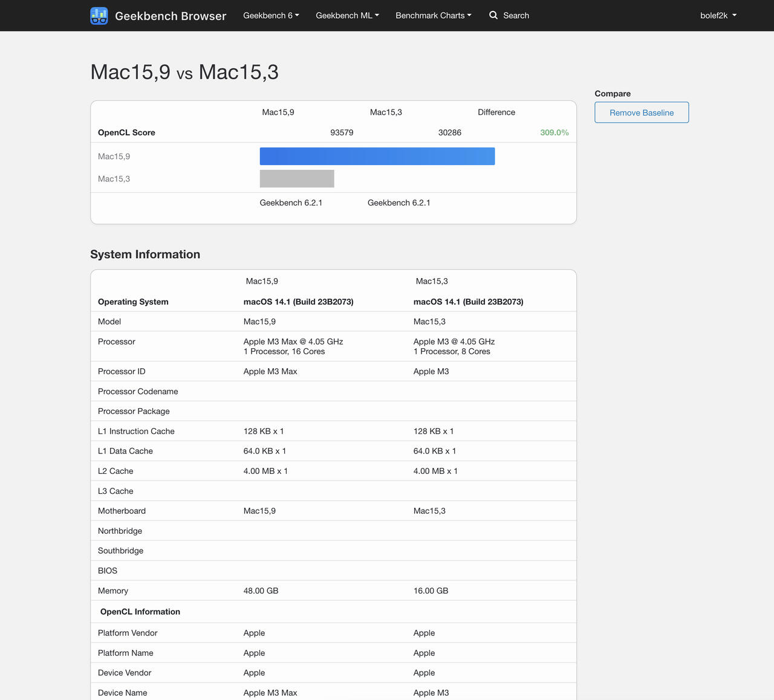The image size is (774, 700).
Task: Select the 93579 OpenCL score value
Action: [x=342, y=132]
